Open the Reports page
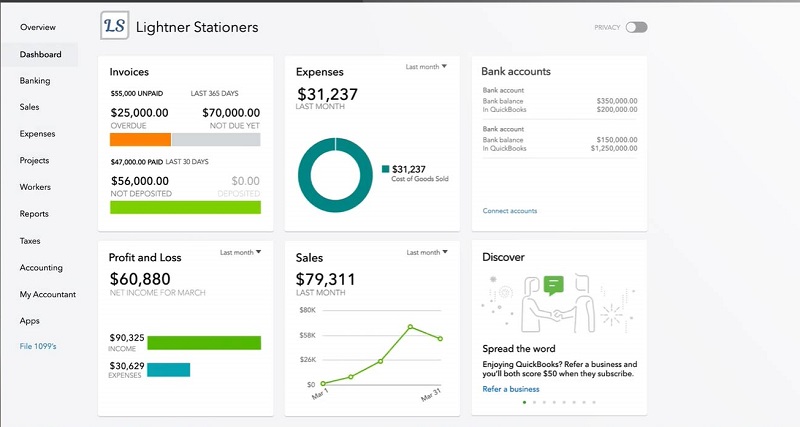 click(x=34, y=214)
